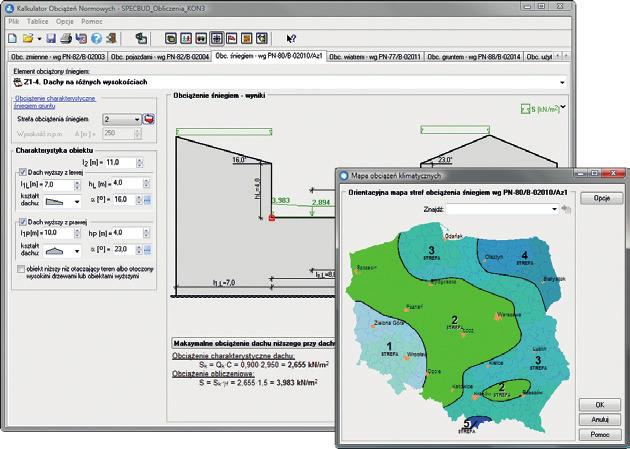Switch to 'Obc. zmienne - wg PN-82/B-02003' tab
This screenshot has width=630, height=449.
click(58, 57)
